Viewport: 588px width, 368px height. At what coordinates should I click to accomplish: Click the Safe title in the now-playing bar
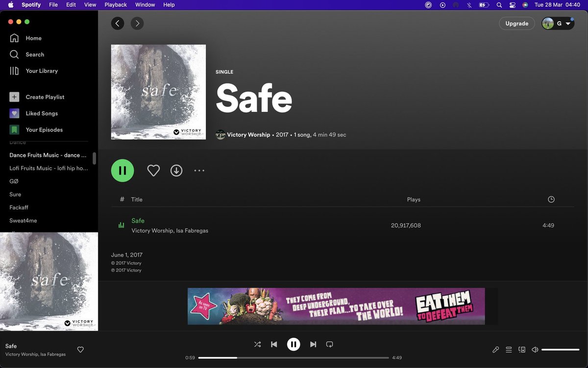pos(11,346)
